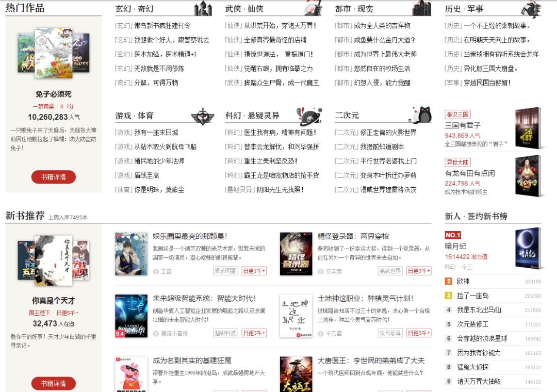The width and height of the screenshot is (557, 392).
Task: Click the 暗月纪 book cover
Action: click(529, 248)
